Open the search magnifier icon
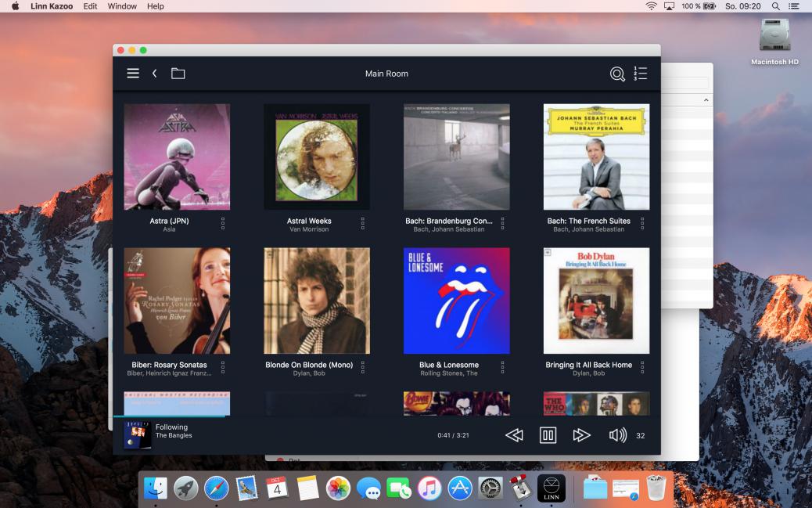Image resolution: width=812 pixels, height=508 pixels. click(x=617, y=74)
